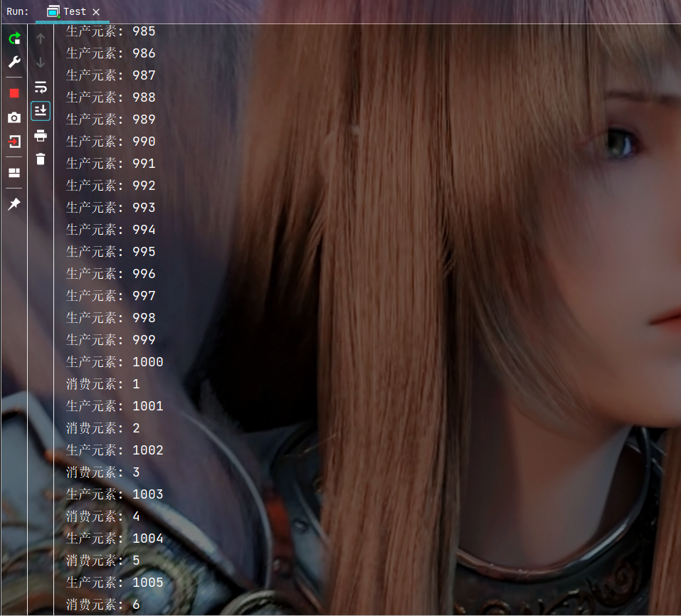Click console line 消费元素: 6
The height and width of the screenshot is (616, 681).
coord(103,605)
